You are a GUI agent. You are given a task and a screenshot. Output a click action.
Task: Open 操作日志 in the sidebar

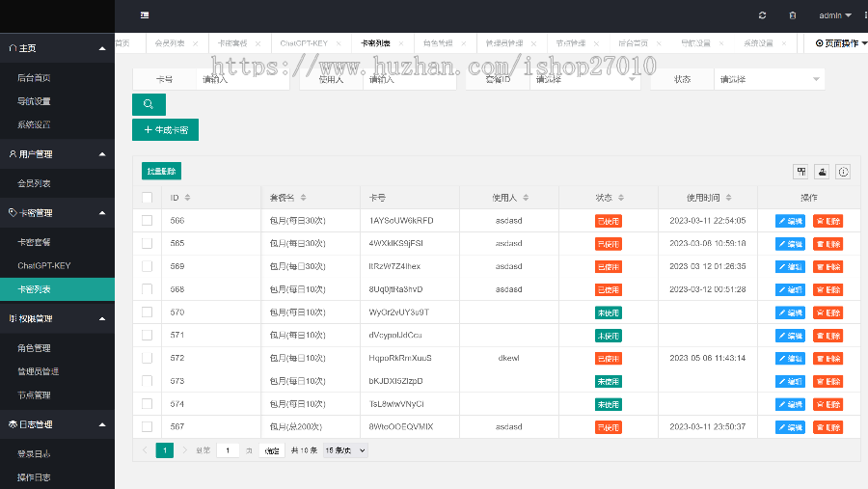pos(57,477)
